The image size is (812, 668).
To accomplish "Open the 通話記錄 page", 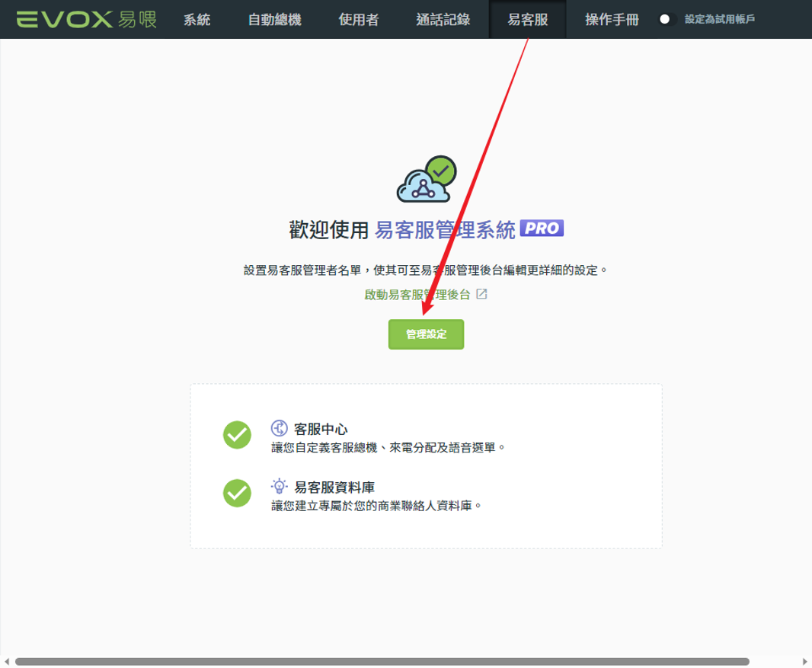I will coord(443,20).
